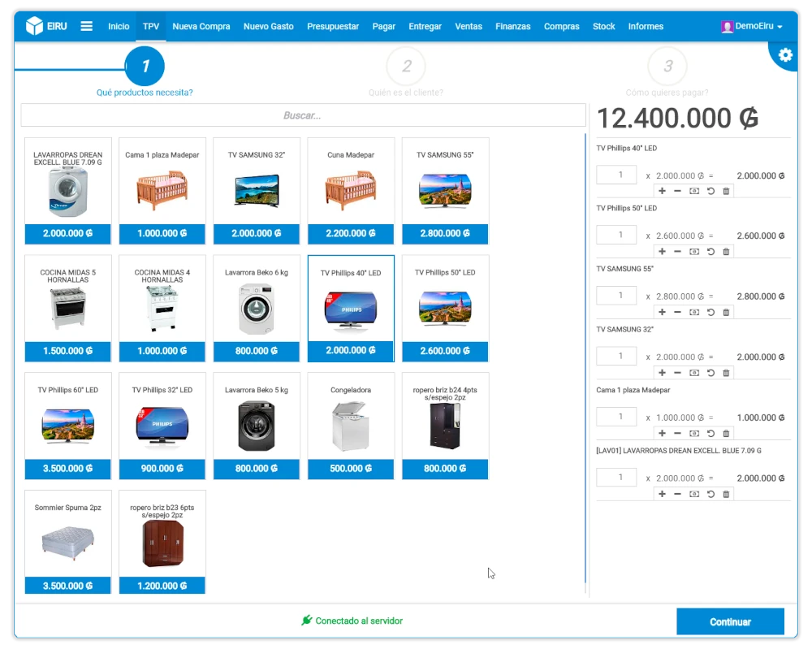Viewport: 812px width, 649px height.
Task: Open the Stock menu item
Action: 603,26
